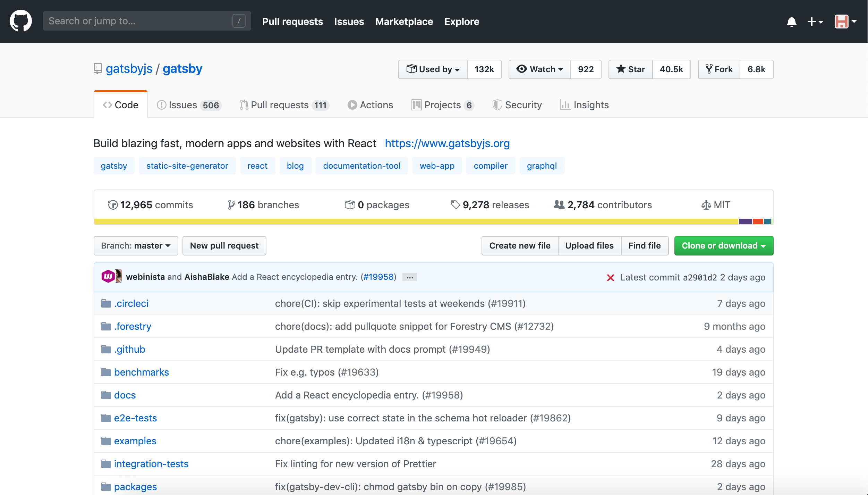Viewport: 868px width, 495px height.
Task: Click the commits history icon
Action: point(113,204)
